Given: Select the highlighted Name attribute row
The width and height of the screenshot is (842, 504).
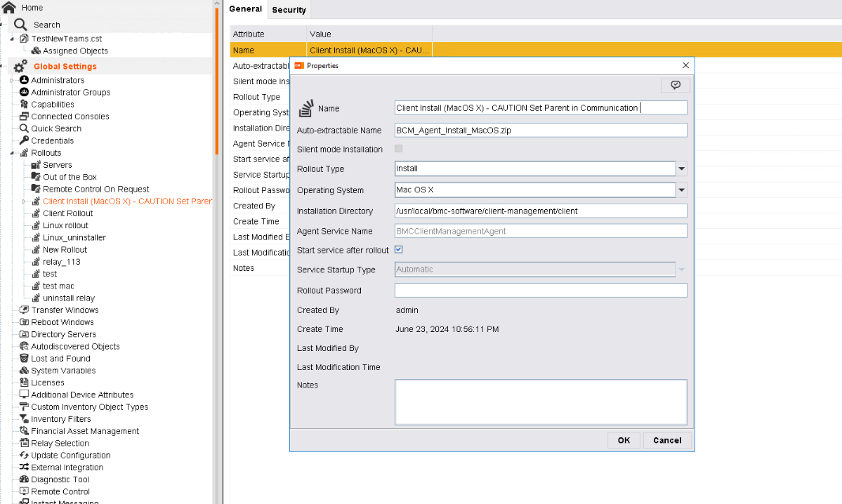Looking at the screenshot, I should coord(536,50).
